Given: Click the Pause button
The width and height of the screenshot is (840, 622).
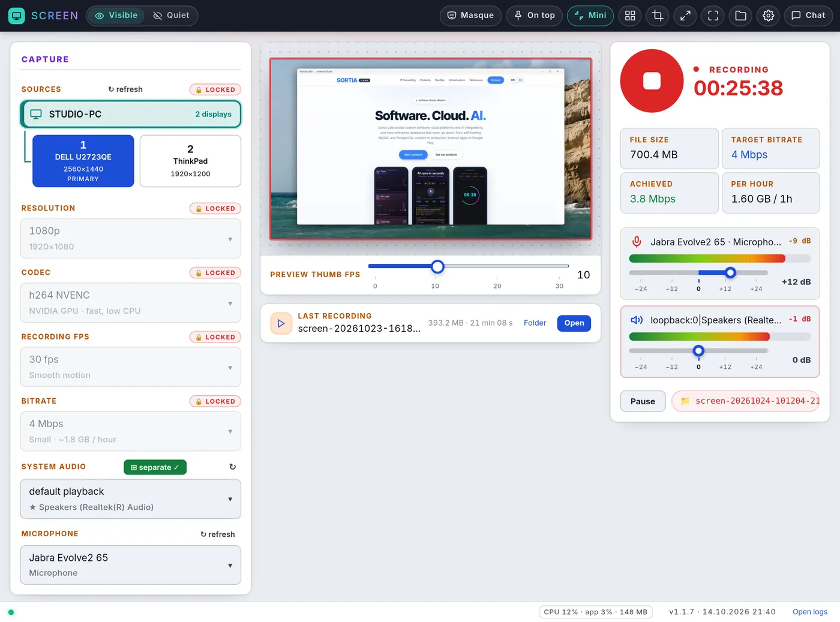Looking at the screenshot, I should (x=643, y=401).
